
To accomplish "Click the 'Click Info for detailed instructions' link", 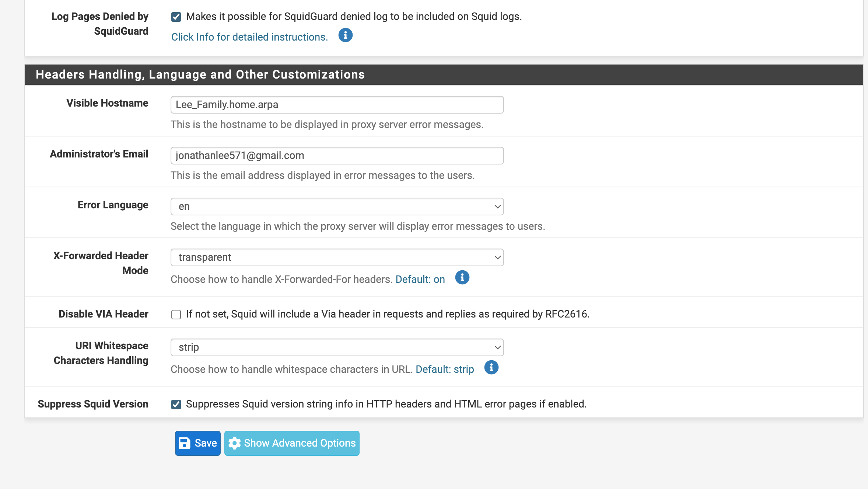I will click(249, 37).
